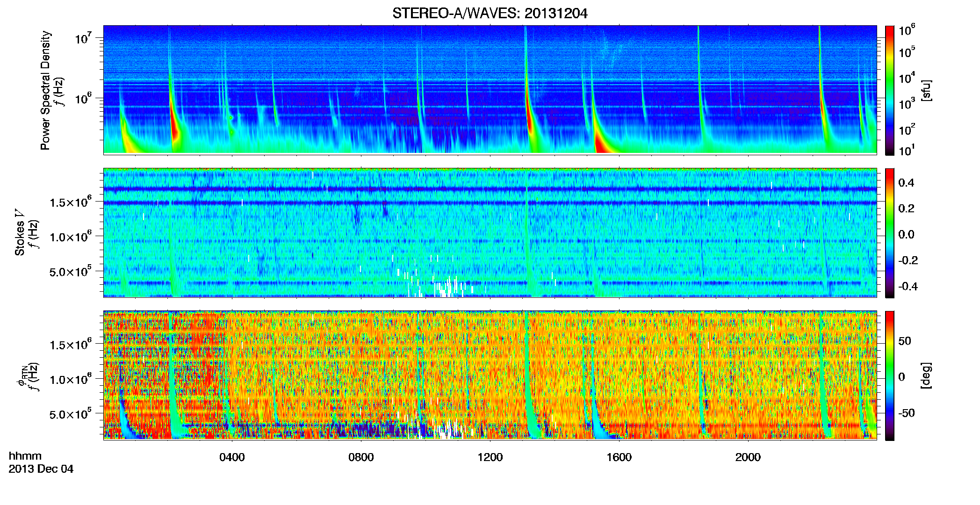
Task: Click the 0.2 label on Stokes colorbar
Action: click(906, 209)
